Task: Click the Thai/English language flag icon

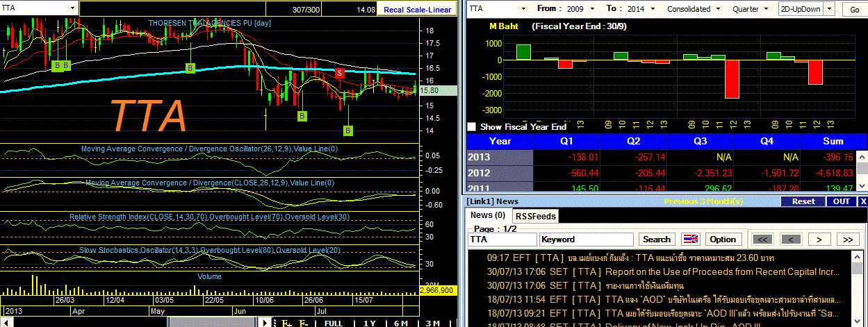Action: (690, 239)
